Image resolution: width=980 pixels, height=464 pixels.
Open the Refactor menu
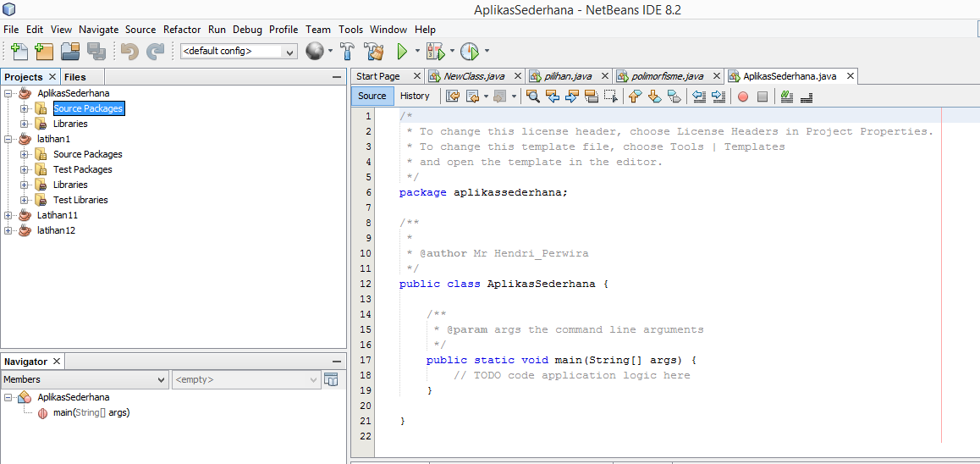coord(182,30)
